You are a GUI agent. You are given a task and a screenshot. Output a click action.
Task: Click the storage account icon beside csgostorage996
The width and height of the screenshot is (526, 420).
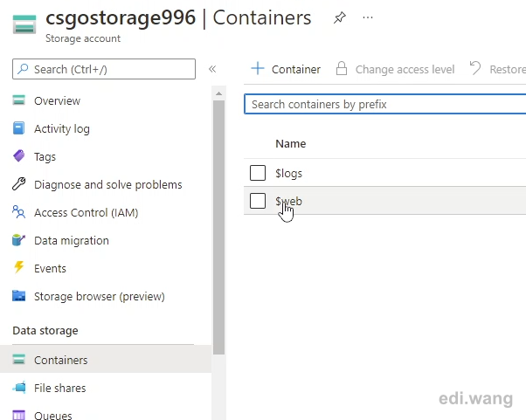[x=24, y=24]
